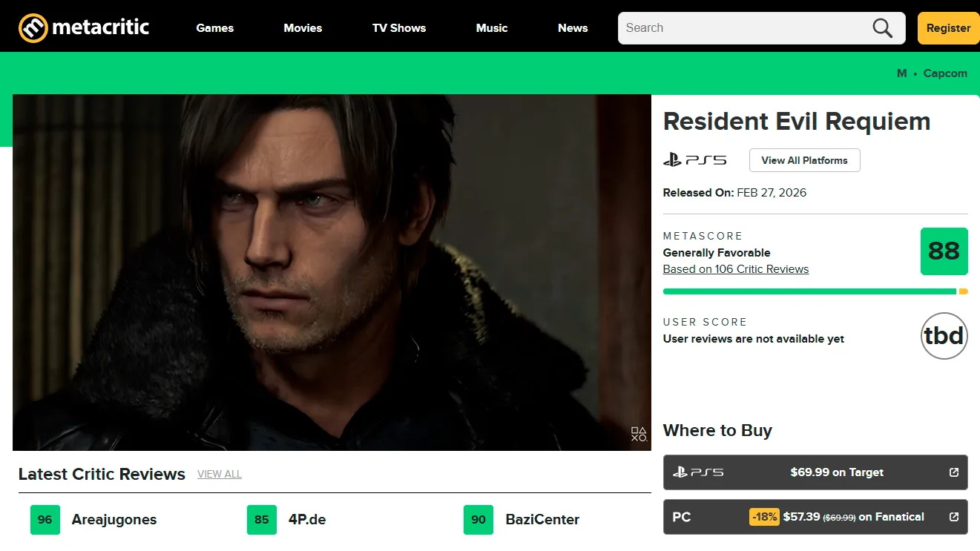Click the PS5 platform logo under title

[694, 159]
